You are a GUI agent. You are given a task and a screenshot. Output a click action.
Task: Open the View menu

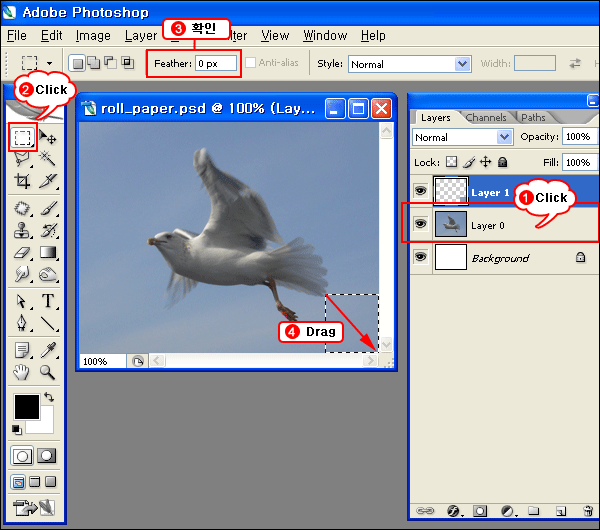(x=275, y=36)
